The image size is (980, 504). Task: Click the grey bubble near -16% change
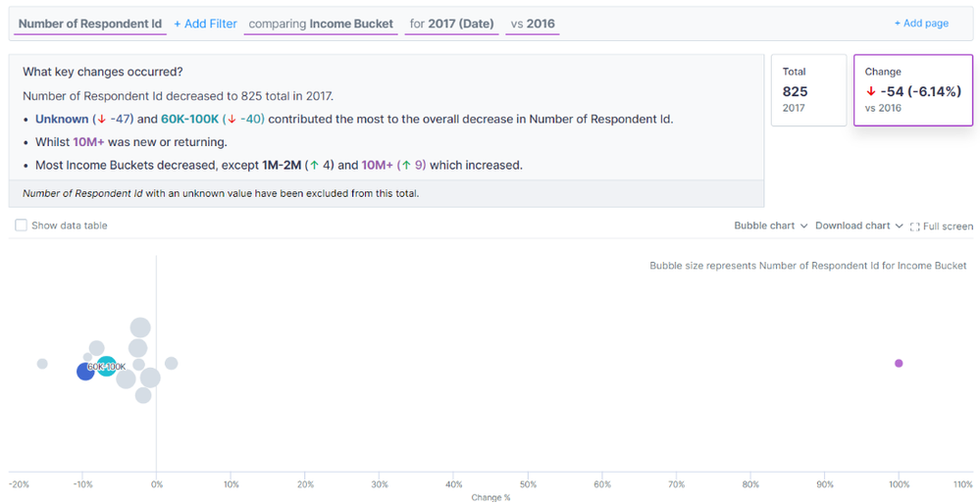point(42,364)
